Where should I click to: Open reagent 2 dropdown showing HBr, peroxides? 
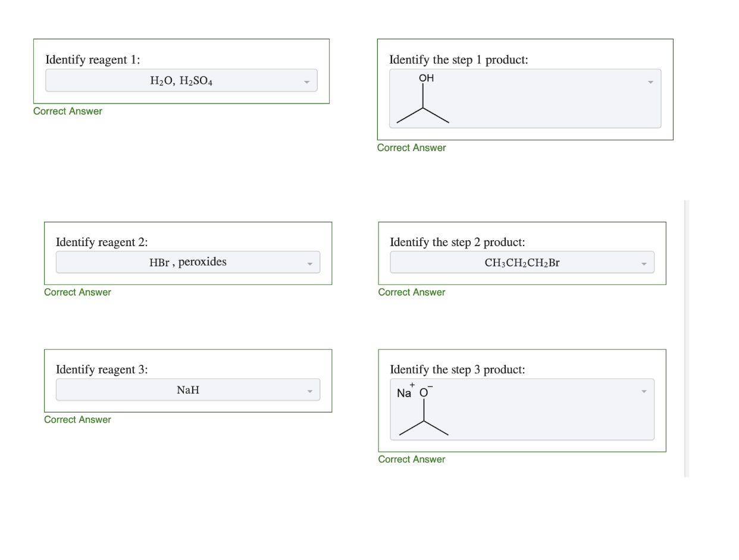(x=187, y=262)
